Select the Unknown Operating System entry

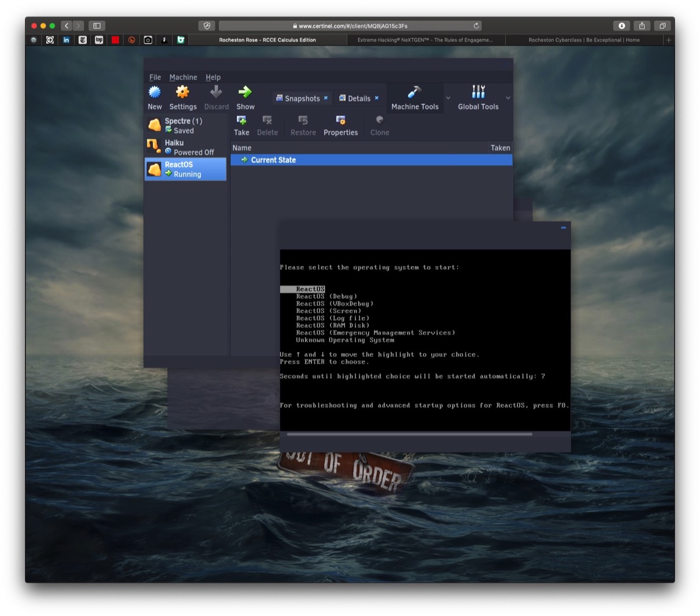point(345,340)
